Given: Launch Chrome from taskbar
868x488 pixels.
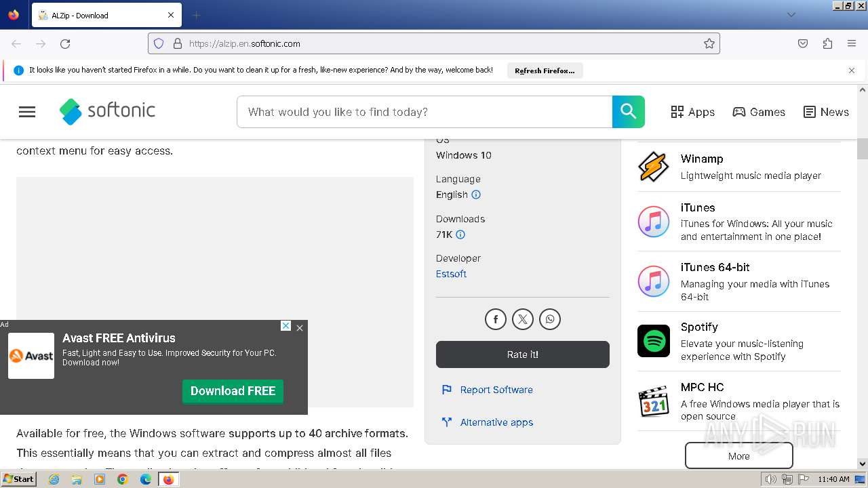Looking at the screenshot, I should click(123, 479).
